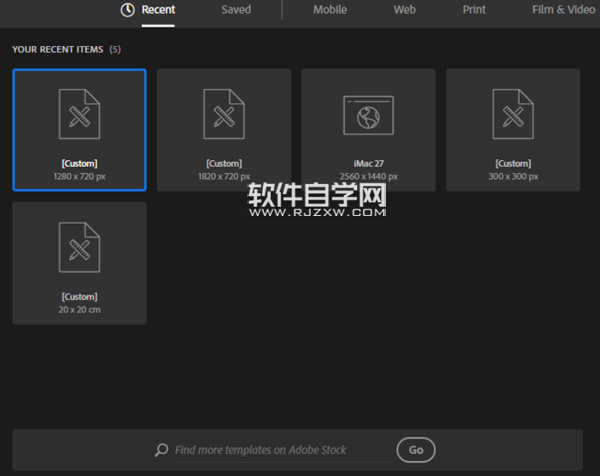
Task: Open the Print presets tab
Action: 474,10
